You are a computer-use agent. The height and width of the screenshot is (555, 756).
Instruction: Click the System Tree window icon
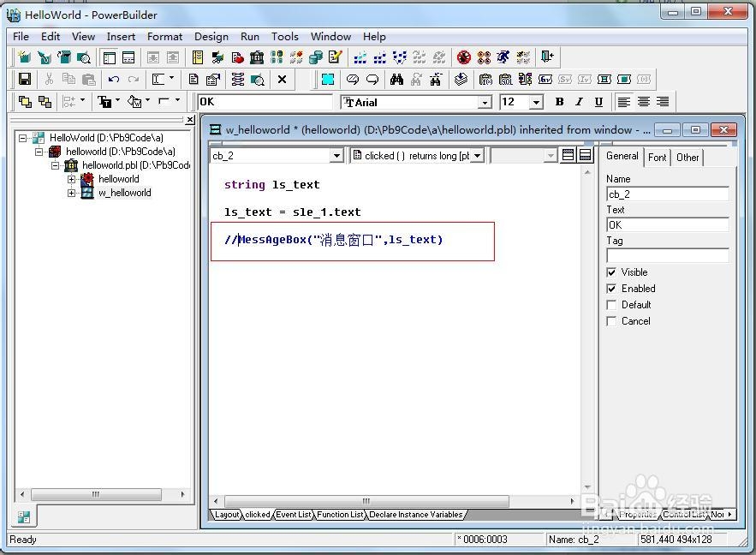click(110, 57)
